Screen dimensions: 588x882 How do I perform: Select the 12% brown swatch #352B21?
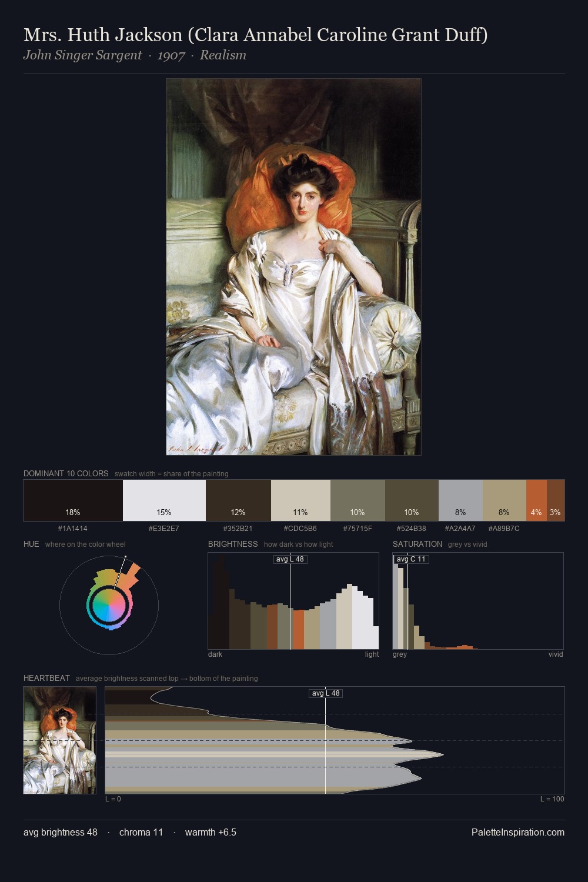pos(238,500)
